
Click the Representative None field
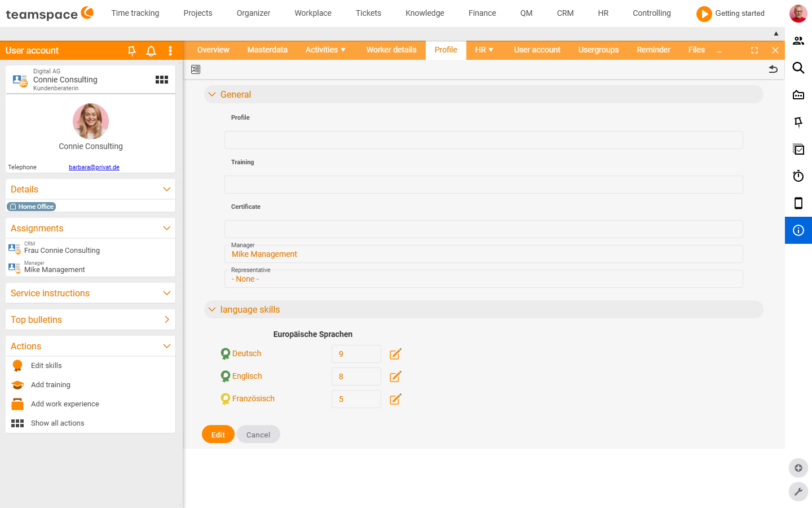click(x=484, y=279)
